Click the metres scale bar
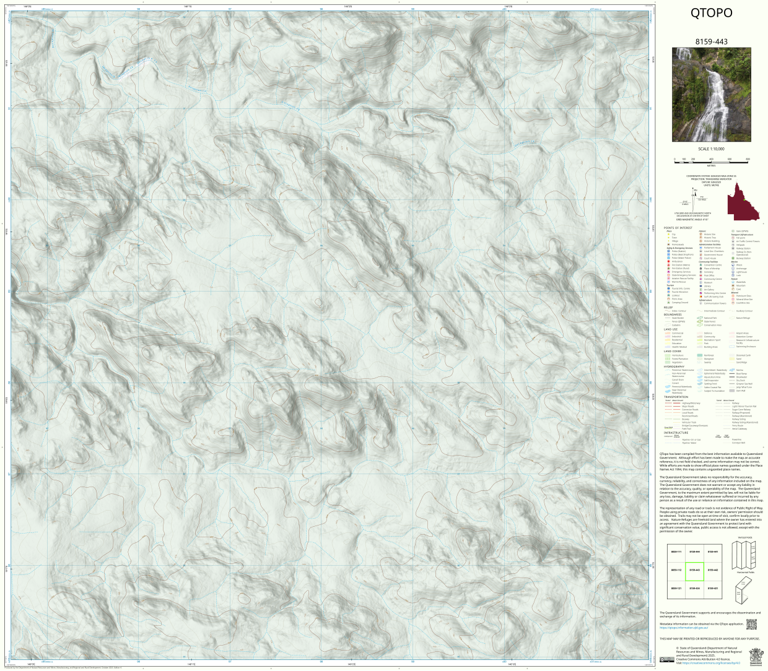Screen dimensions: 768x671 click(711, 160)
